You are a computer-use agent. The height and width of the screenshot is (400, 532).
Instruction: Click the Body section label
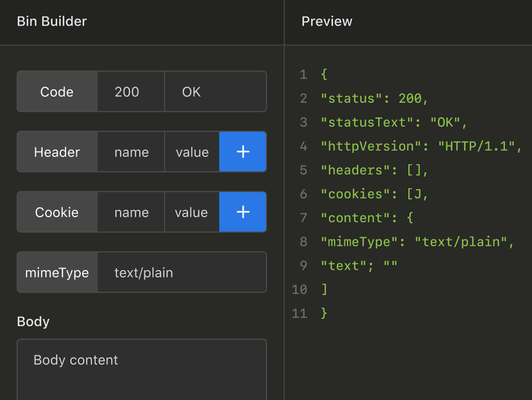(x=33, y=322)
